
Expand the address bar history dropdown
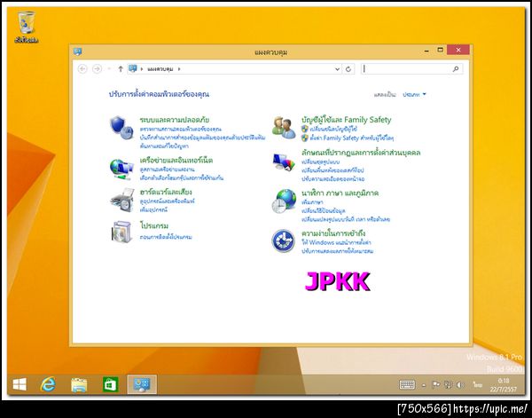pyautogui.click(x=337, y=69)
